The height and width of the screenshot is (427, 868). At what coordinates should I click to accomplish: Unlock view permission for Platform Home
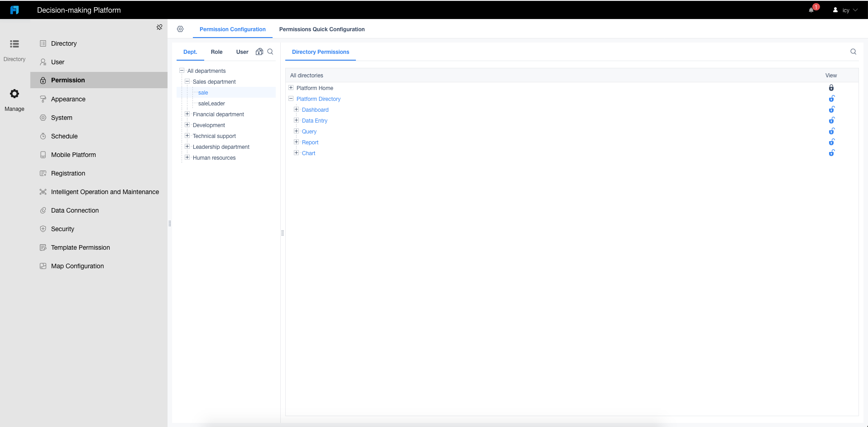coord(832,88)
